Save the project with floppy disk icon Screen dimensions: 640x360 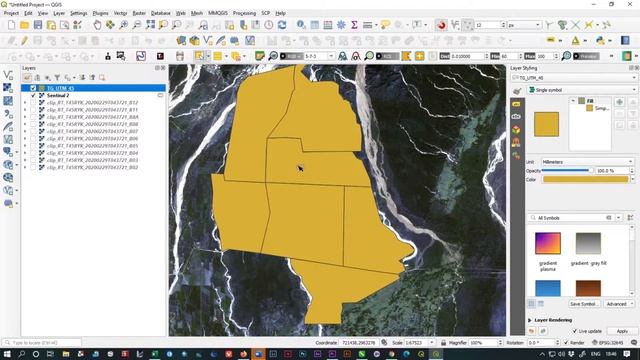38,25
